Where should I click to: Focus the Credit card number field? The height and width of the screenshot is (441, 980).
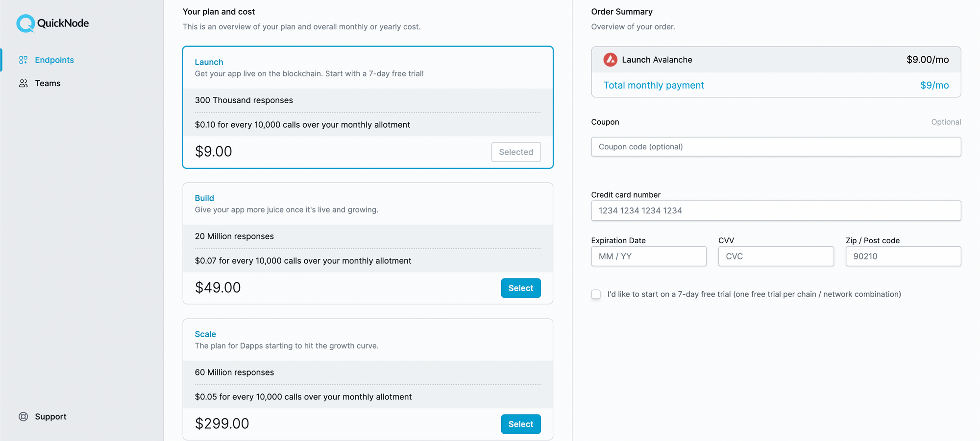[776, 210]
